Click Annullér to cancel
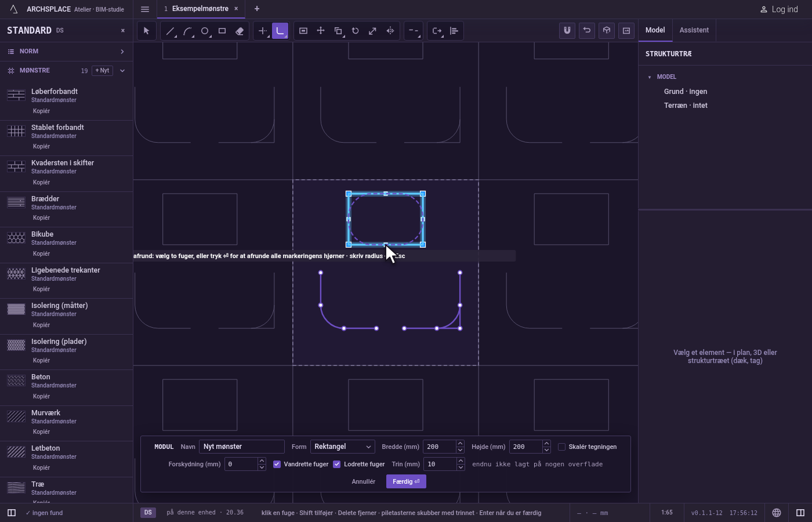The image size is (812, 522). tap(364, 481)
